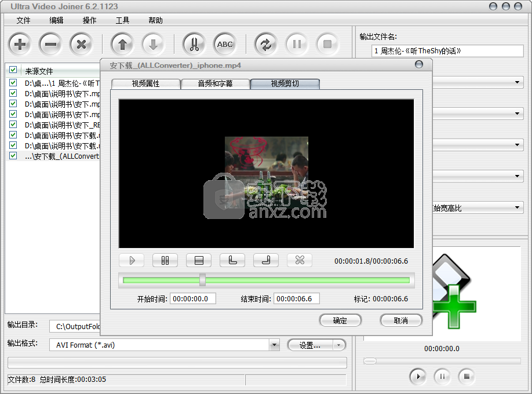532x394 pixels.
Task: Play video in the trim dialog
Action: (132, 260)
